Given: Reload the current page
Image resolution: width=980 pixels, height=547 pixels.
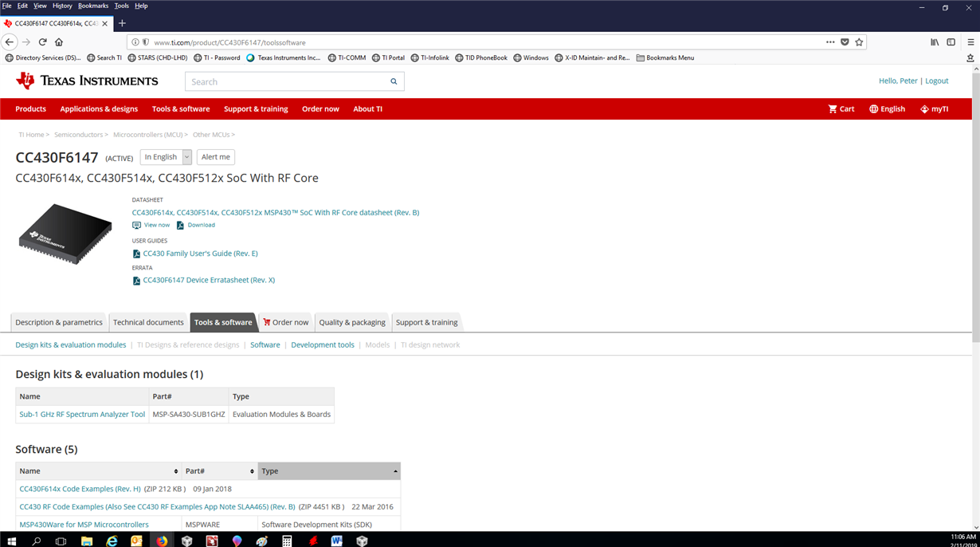Looking at the screenshot, I should (42, 42).
